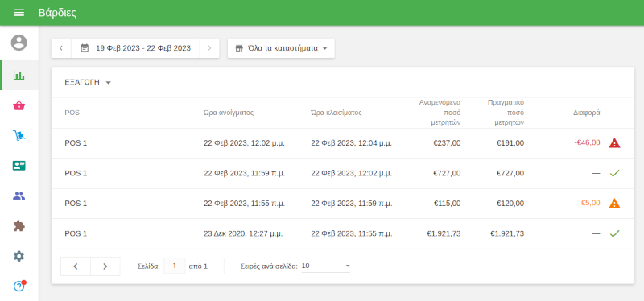Open the user account profile icon
Image resolution: width=644 pixels, height=301 pixels.
[x=19, y=43]
